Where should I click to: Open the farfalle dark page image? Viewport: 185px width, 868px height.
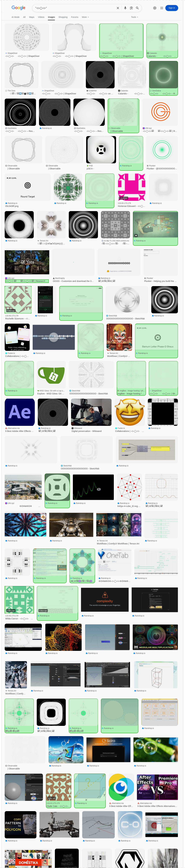(x=155, y=600)
